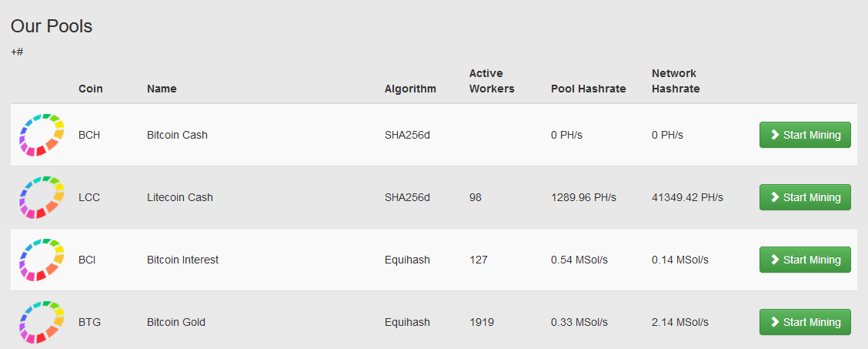
Task: Start mining Bitcoin Cash
Action: tap(805, 135)
